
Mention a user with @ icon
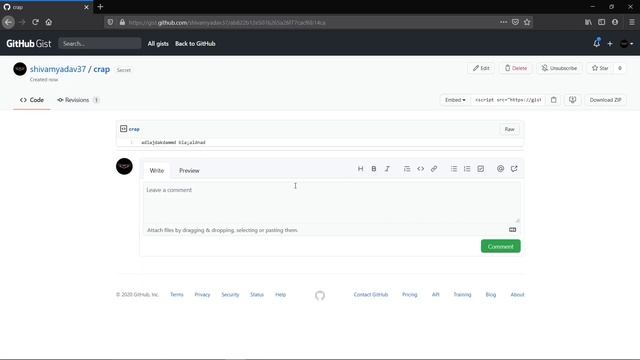pos(500,169)
